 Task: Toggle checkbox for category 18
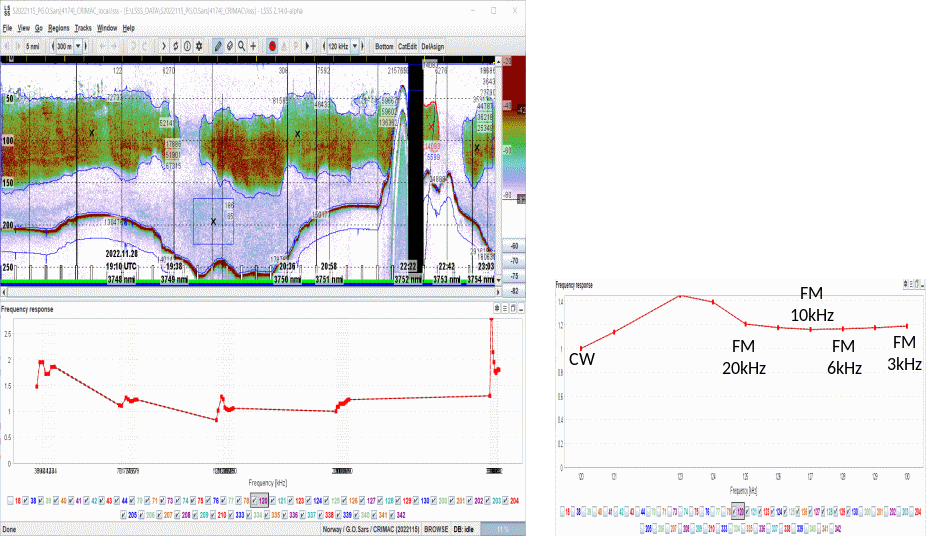tap(10, 501)
